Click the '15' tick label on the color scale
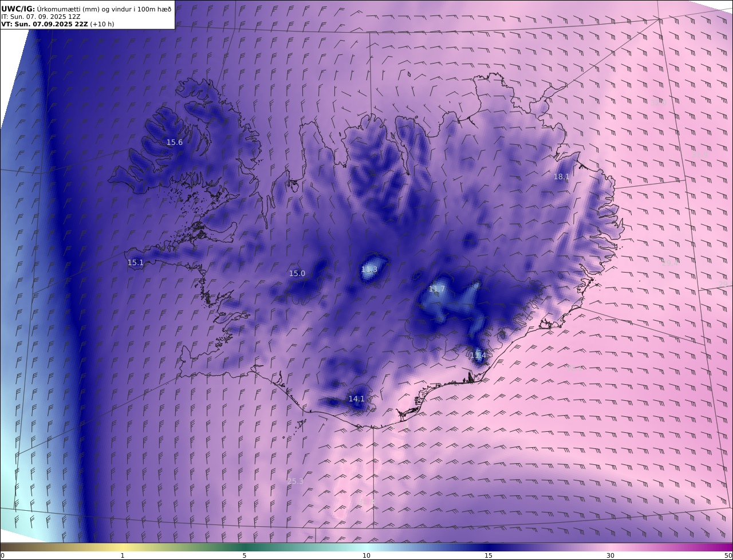 pos(488,556)
